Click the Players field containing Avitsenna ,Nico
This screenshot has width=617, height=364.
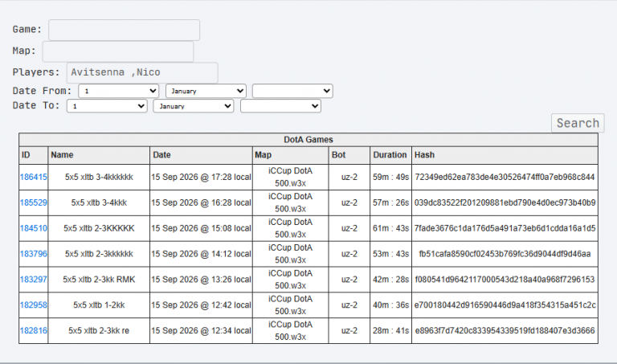pos(142,73)
